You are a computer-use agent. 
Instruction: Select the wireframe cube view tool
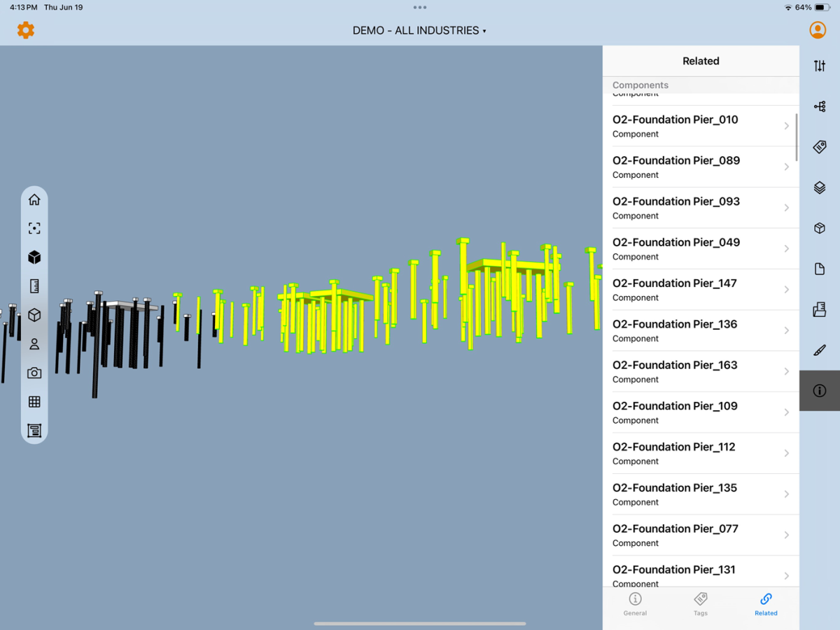pyautogui.click(x=34, y=316)
